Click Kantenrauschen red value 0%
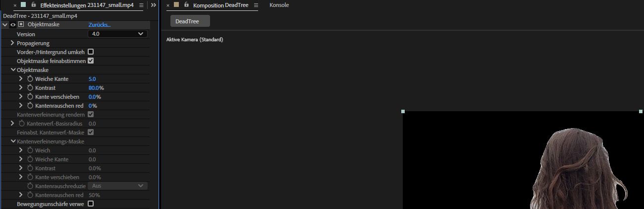Image resolution: width=644 pixels, height=209 pixels. [93, 106]
